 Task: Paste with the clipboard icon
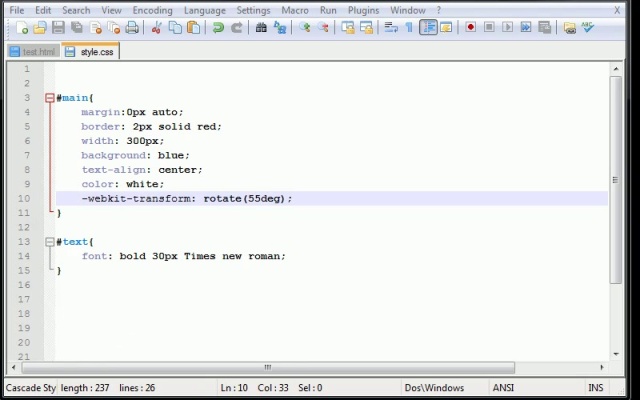tap(193, 27)
